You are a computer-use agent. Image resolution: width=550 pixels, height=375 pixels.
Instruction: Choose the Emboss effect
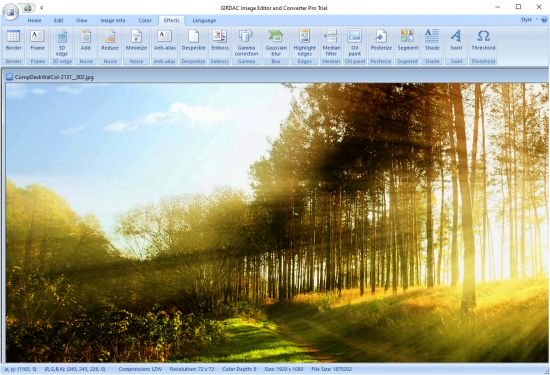[220, 41]
